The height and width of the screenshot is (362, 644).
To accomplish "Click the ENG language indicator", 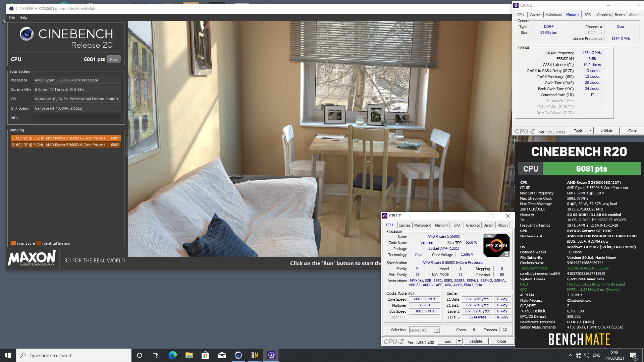I will click(596, 355).
